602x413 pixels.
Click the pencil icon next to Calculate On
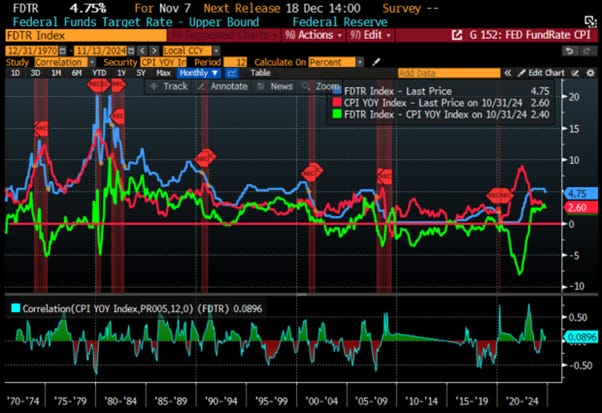tap(376, 62)
